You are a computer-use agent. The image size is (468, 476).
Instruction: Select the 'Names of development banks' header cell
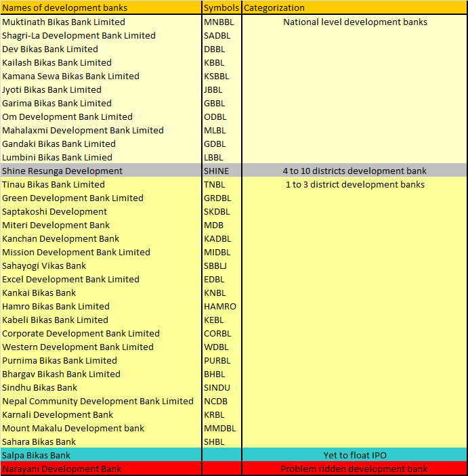tap(101, 7)
